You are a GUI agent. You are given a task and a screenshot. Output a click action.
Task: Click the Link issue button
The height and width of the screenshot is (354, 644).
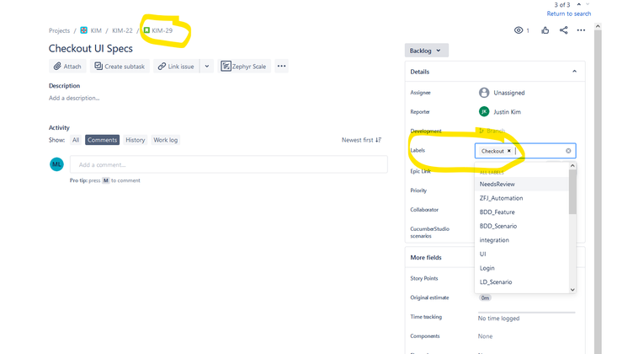coord(177,67)
